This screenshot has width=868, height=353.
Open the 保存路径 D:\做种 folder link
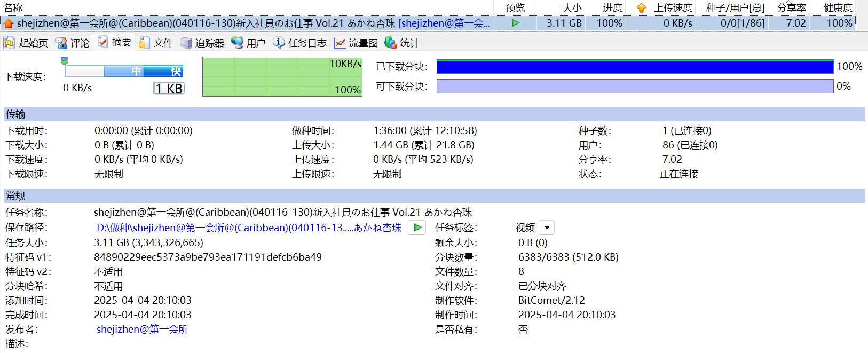[249, 228]
